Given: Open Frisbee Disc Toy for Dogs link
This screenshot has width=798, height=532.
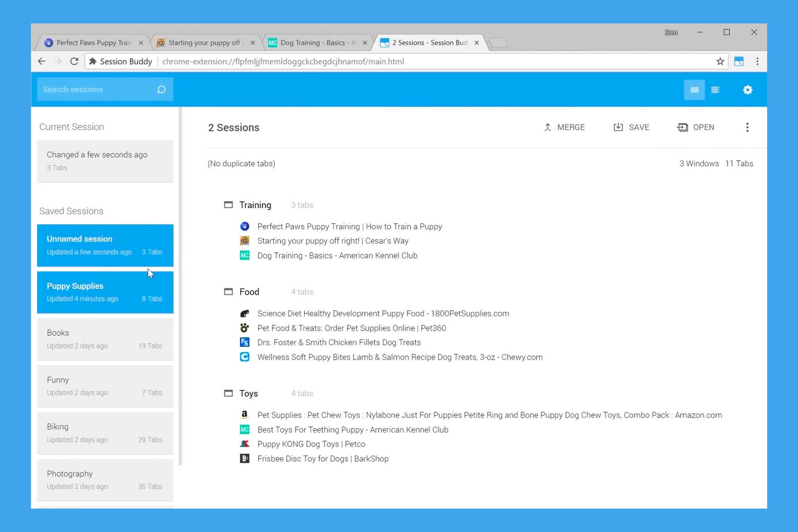Looking at the screenshot, I should click(323, 459).
